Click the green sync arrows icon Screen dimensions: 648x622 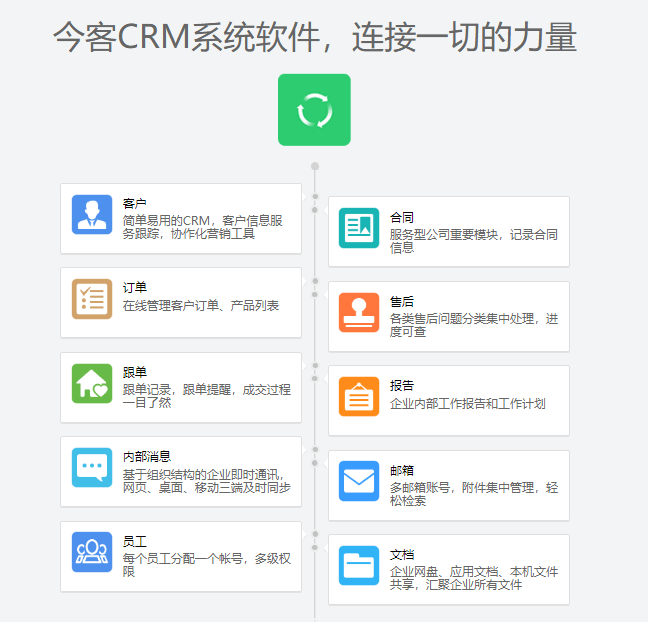[x=314, y=110]
